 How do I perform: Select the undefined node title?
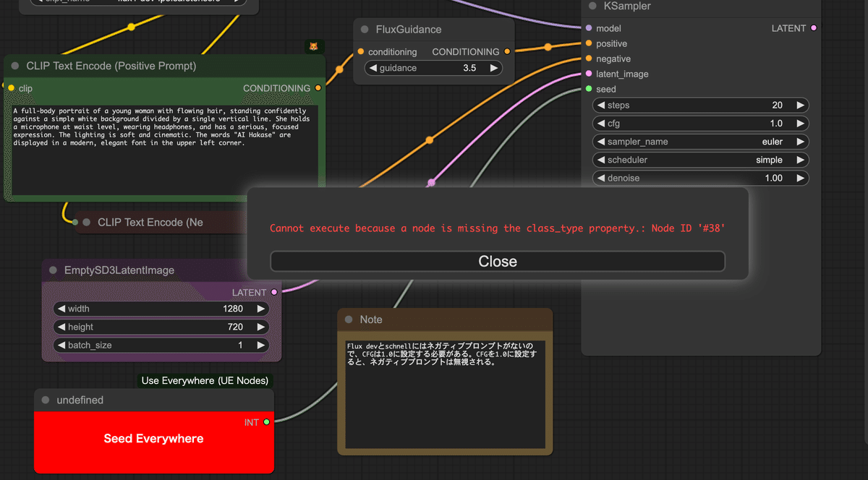coord(80,400)
